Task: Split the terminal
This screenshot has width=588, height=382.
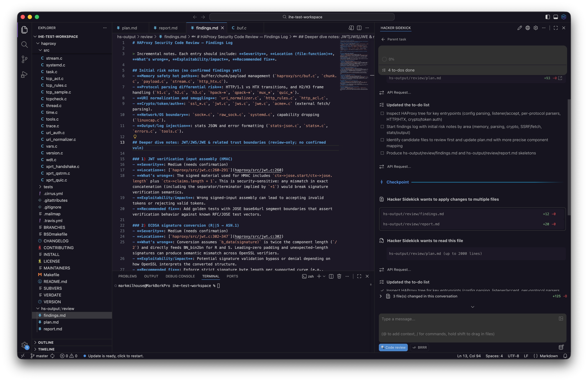Action: click(x=331, y=276)
